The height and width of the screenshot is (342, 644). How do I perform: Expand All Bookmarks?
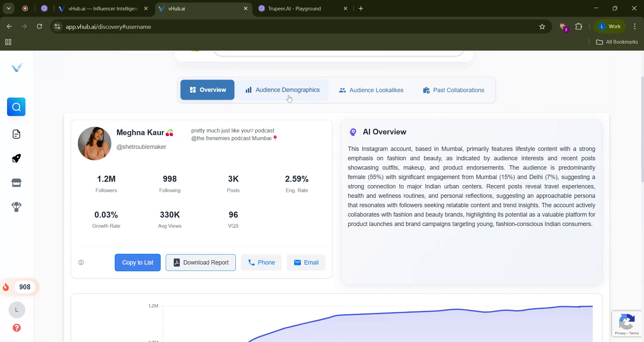coord(617,42)
